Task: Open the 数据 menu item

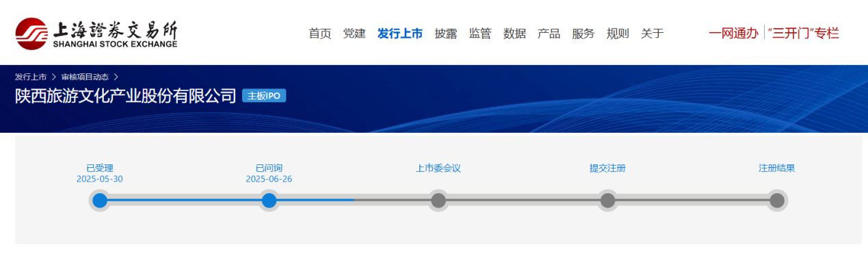Action: [514, 33]
